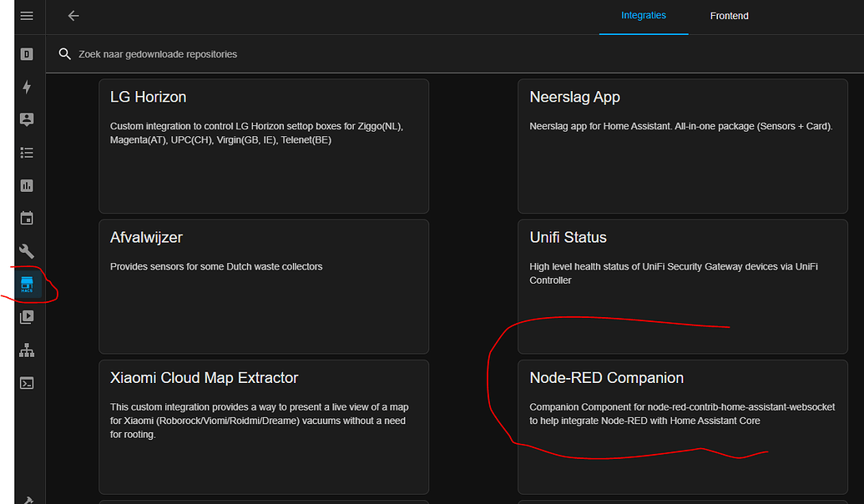Open the History chart icon
864x504 pixels.
(x=26, y=185)
